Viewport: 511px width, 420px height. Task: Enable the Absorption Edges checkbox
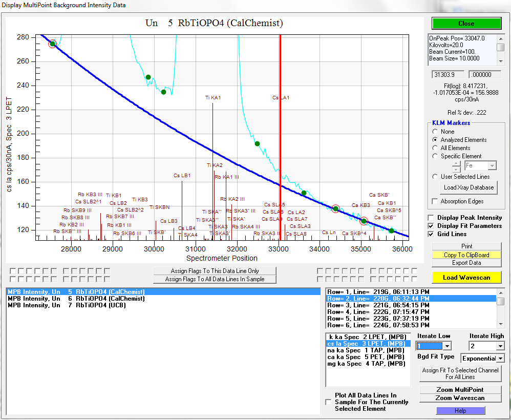[x=436, y=201]
